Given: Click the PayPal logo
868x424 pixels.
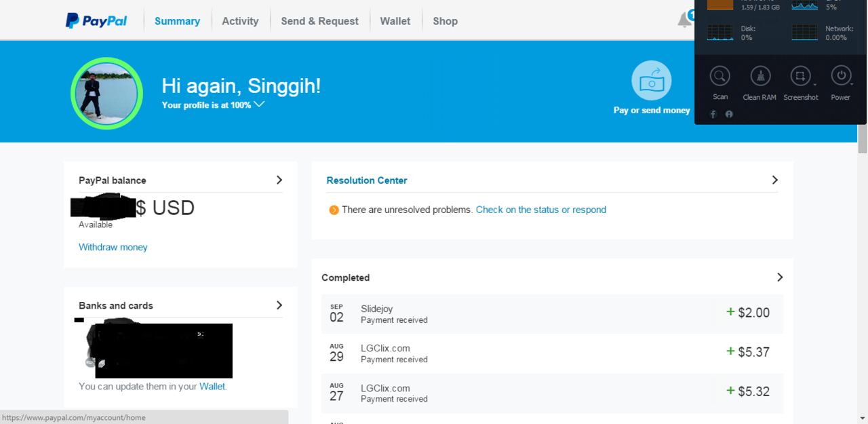Looking at the screenshot, I should coord(96,21).
